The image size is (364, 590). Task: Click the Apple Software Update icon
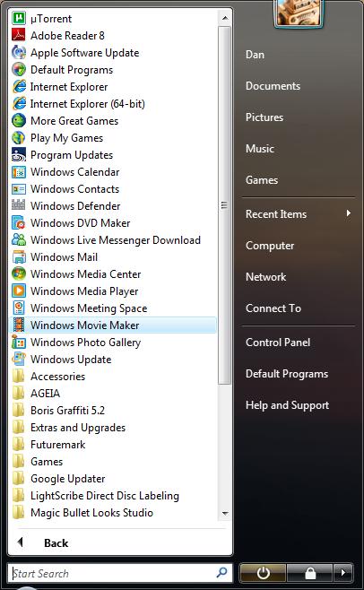[19, 52]
